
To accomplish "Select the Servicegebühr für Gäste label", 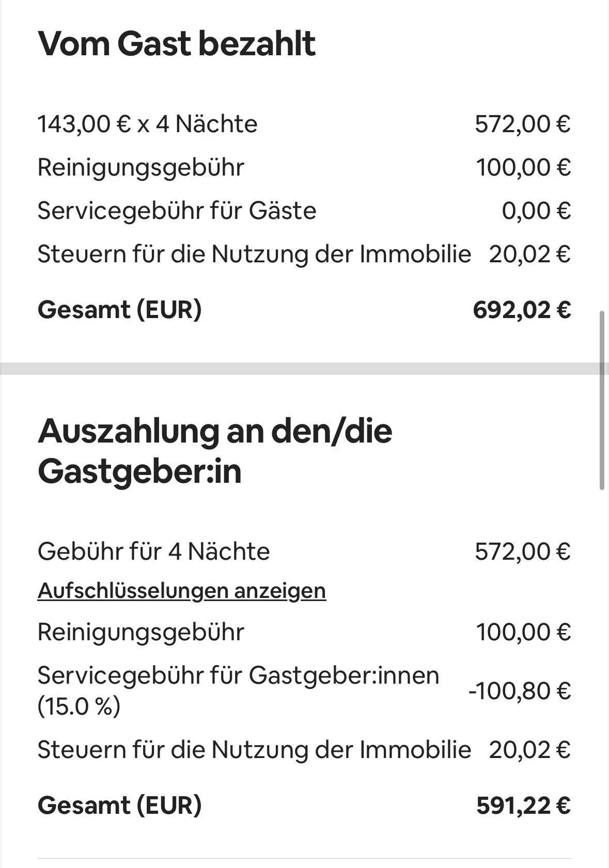I will pyautogui.click(x=177, y=211).
